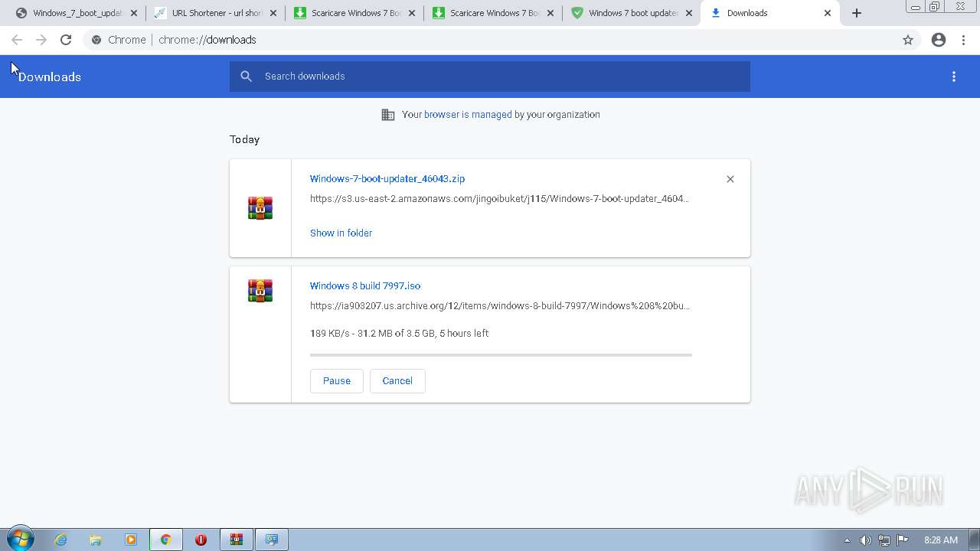Switch to the second Scaricare Windows 7 tab
Viewport: 980px width, 551px height.
point(493,13)
